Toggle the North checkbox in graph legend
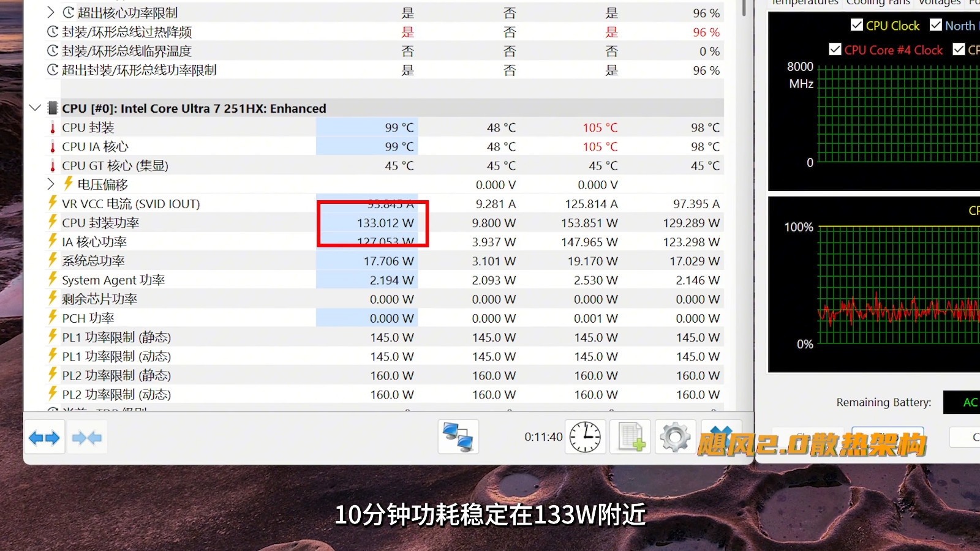 (935, 25)
